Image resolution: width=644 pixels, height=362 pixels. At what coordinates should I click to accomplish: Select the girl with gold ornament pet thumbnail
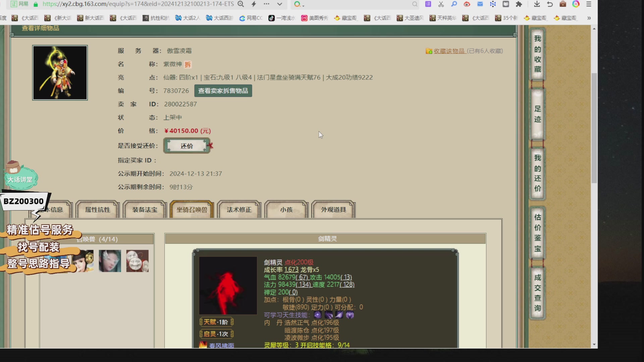tap(83, 261)
